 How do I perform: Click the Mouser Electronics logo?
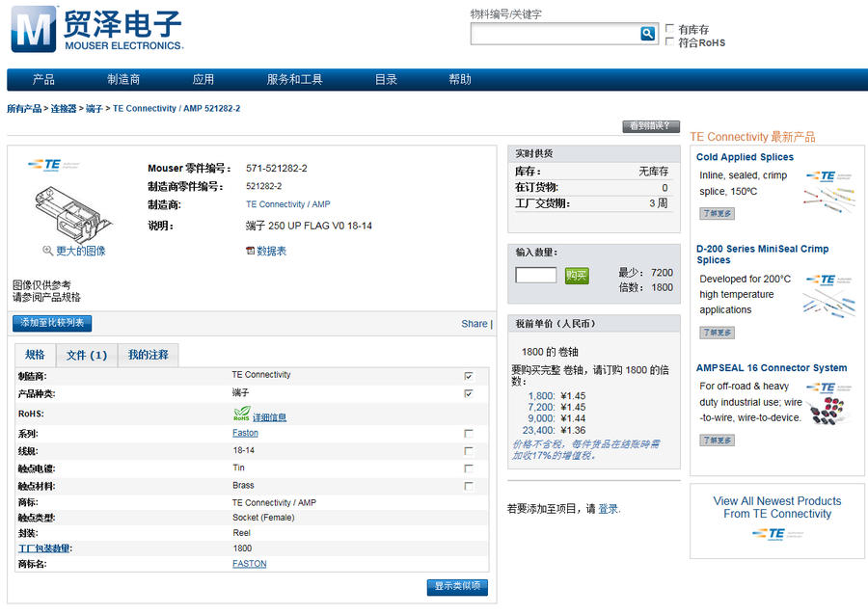[x=96, y=29]
